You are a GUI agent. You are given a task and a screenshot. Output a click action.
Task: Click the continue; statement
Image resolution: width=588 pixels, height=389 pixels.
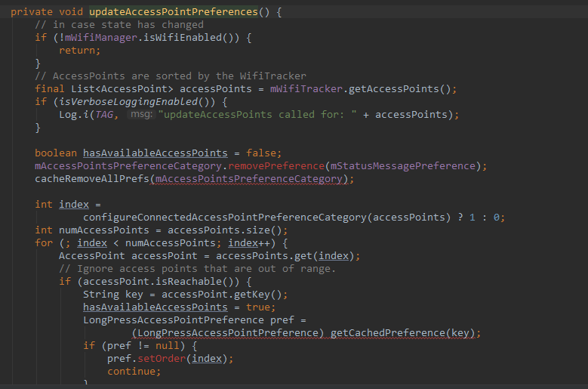(134, 372)
